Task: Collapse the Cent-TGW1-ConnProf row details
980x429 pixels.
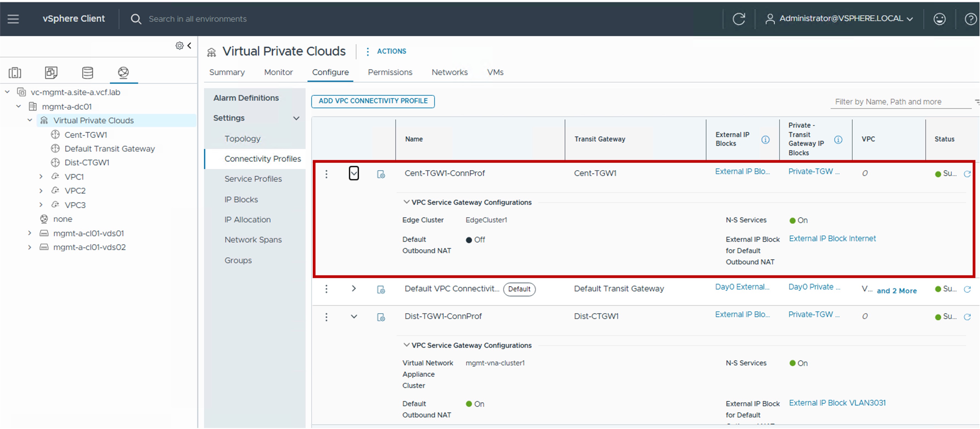Action: coord(354,173)
